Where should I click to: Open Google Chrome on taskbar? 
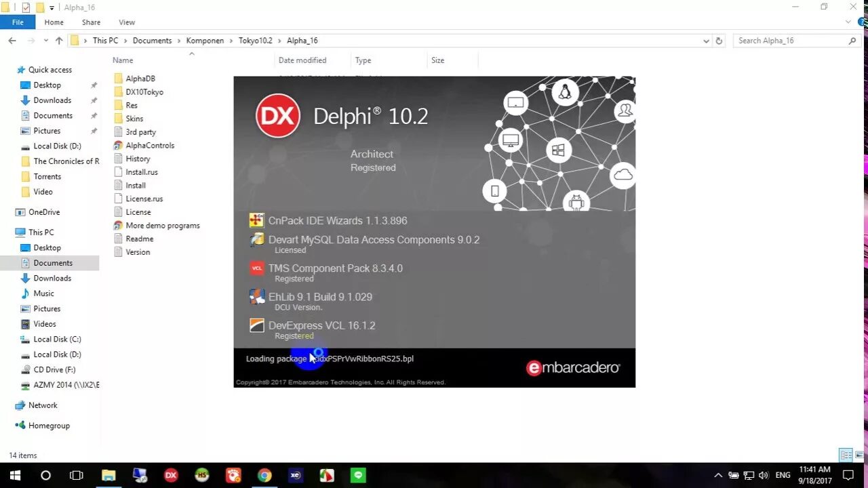(264, 476)
